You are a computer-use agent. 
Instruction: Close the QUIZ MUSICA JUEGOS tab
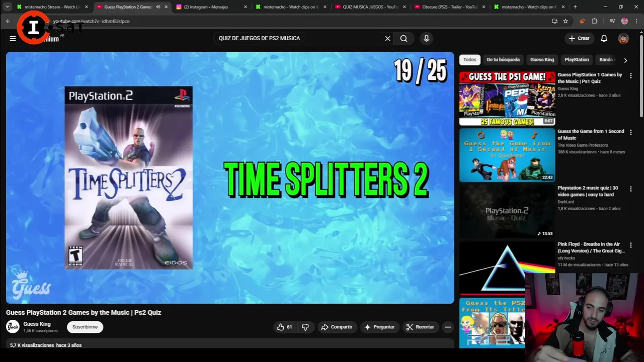click(404, 7)
